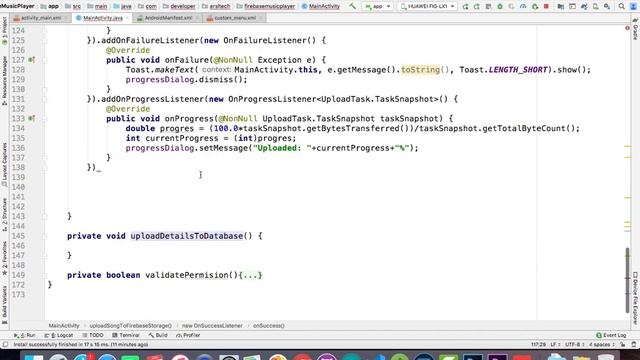Click the Rerun app toolbar icon
Viewport: 640px width, 360px height.
(465, 7)
